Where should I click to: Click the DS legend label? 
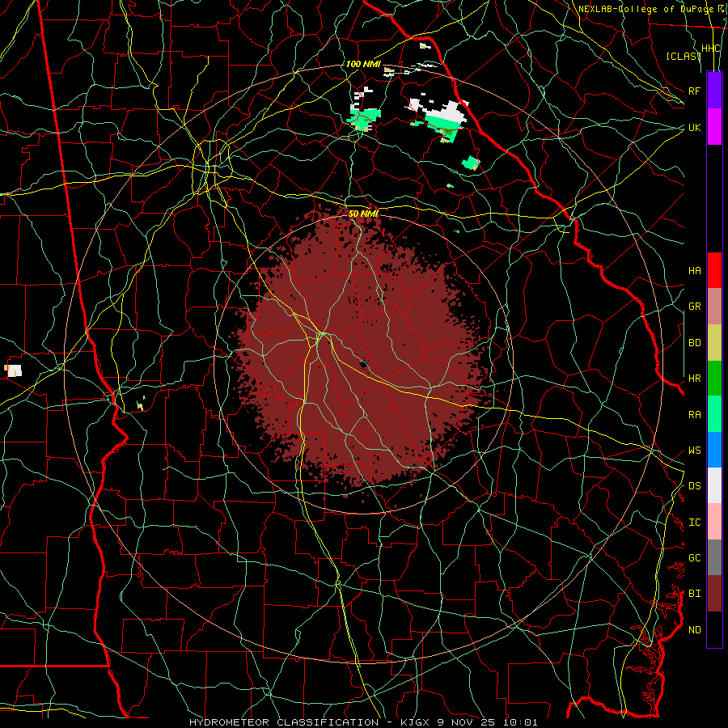695,486
